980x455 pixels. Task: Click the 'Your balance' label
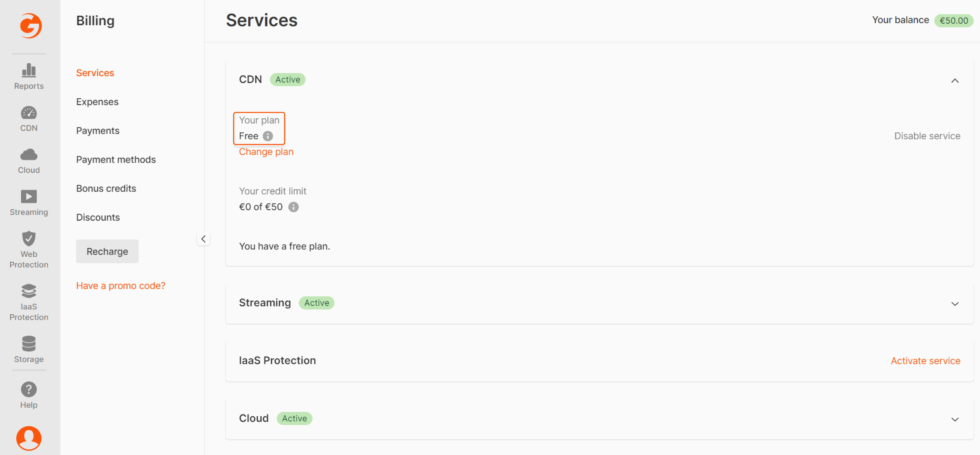pos(900,20)
